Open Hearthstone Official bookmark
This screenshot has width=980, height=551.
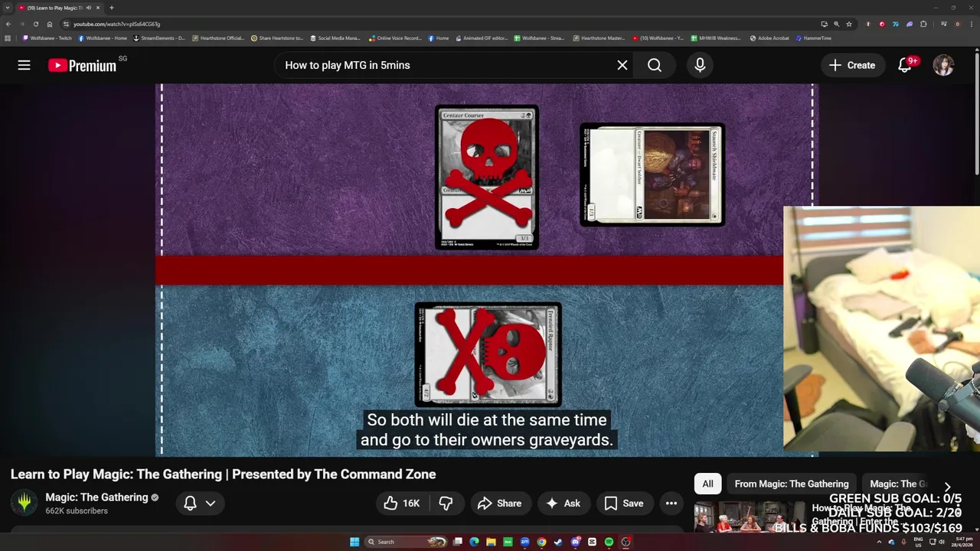tap(218, 37)
